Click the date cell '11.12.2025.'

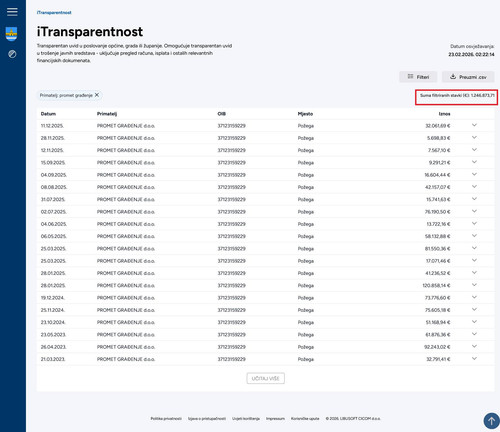pos(52,126)
